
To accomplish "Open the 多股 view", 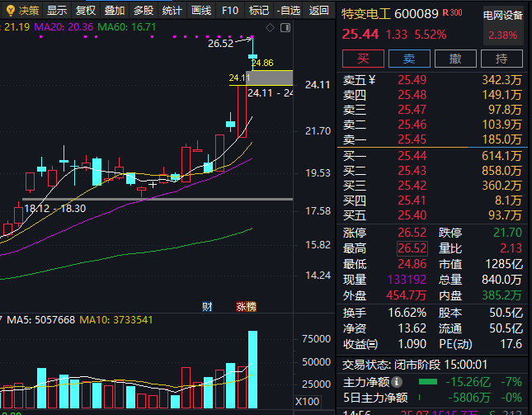I will (144, 11).
